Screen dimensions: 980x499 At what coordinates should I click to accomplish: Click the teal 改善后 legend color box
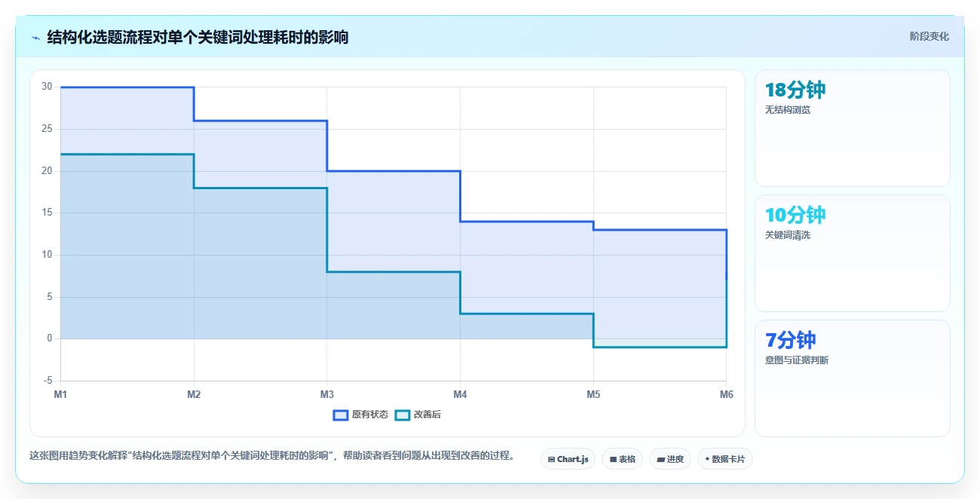[x=403, y=415]
